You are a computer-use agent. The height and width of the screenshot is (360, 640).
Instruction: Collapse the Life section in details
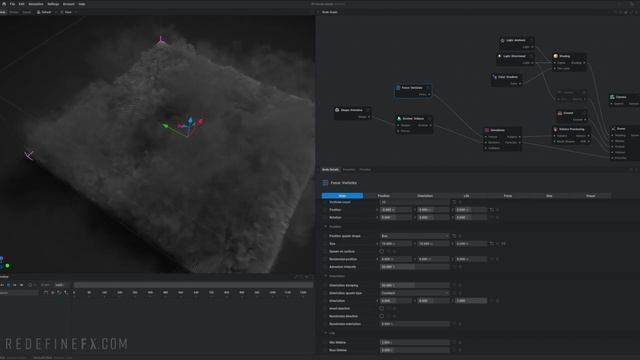pyautogui.click(x=326, y=333)
